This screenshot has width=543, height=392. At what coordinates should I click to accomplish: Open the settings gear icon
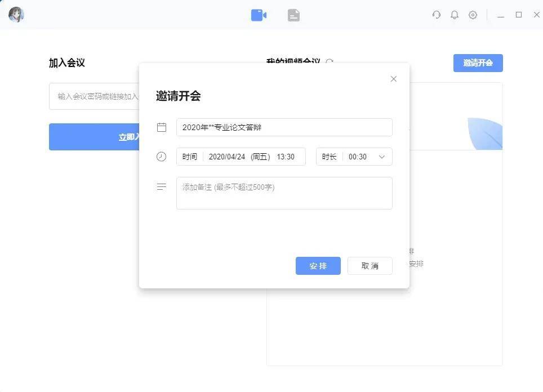pos(473,15)
